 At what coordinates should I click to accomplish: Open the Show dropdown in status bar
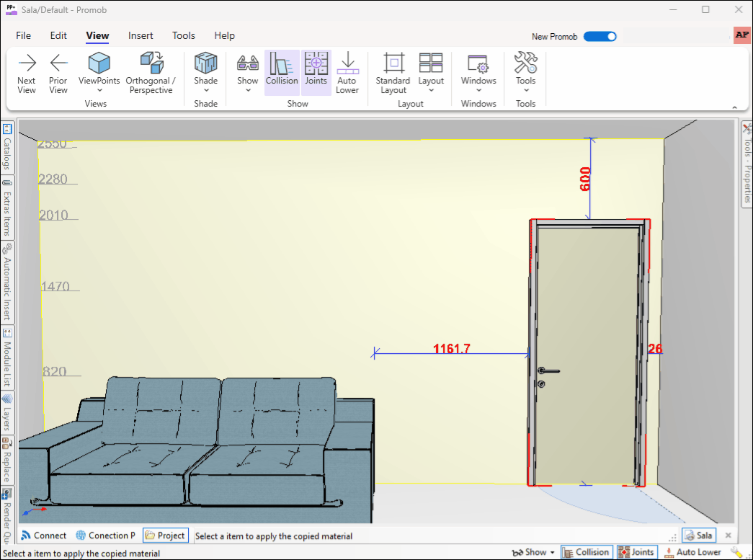[533, 552]
